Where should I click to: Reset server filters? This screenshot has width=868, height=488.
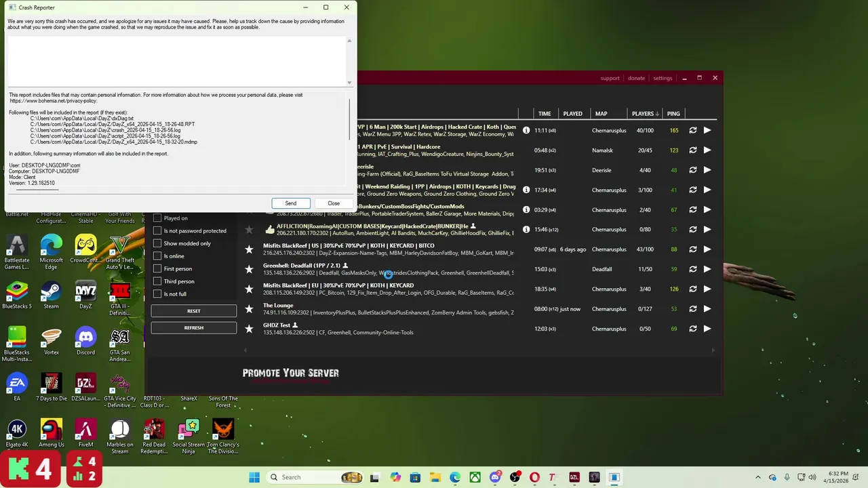(194, 311)
